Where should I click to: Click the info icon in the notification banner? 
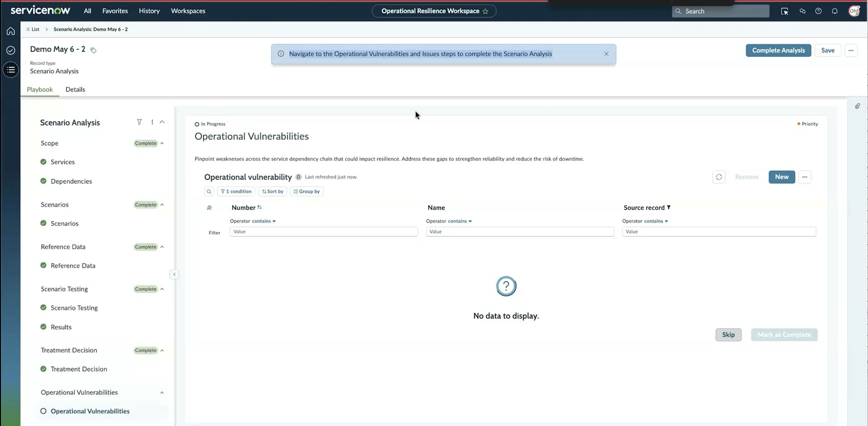coord(281,54)
